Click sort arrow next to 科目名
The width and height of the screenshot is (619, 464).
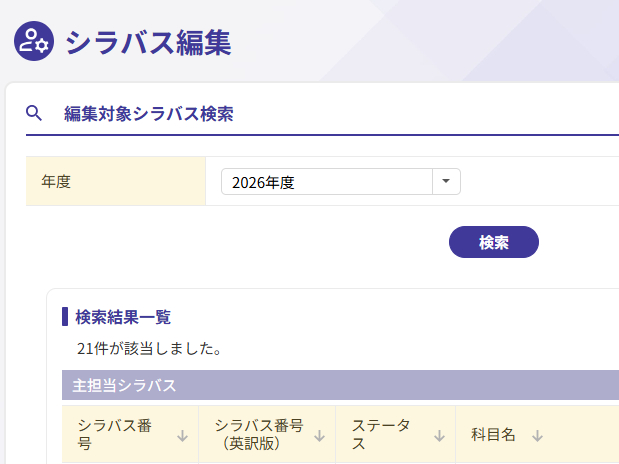537,435
